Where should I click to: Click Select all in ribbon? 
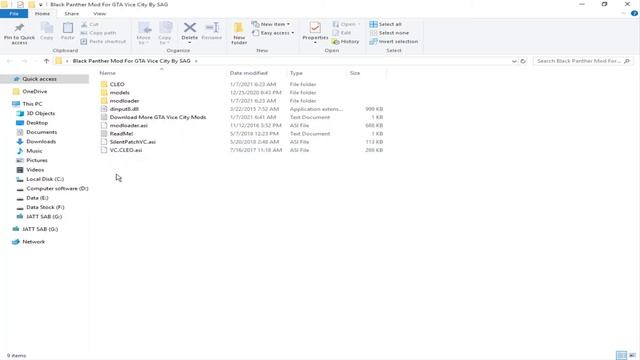click(x=386, y=24)
